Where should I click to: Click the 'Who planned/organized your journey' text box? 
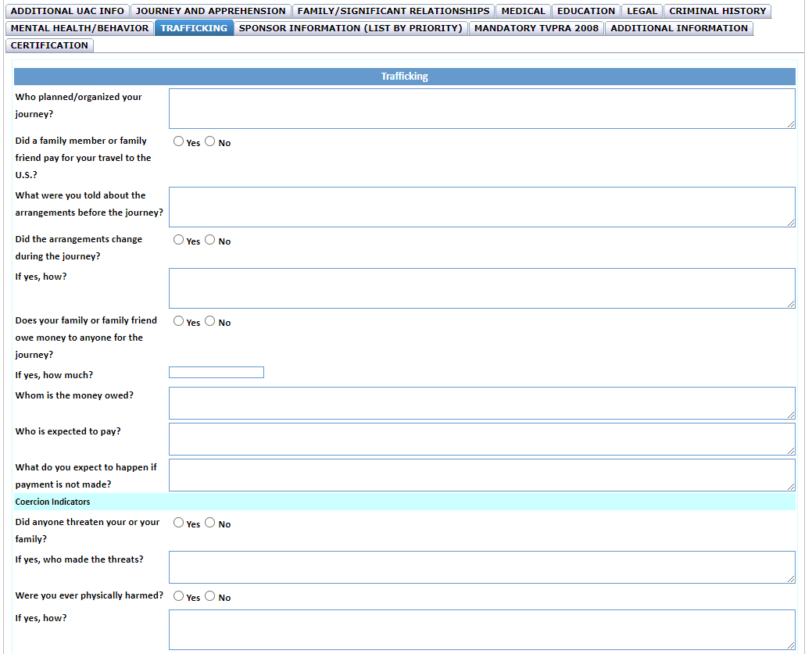[x=481, y=109]
